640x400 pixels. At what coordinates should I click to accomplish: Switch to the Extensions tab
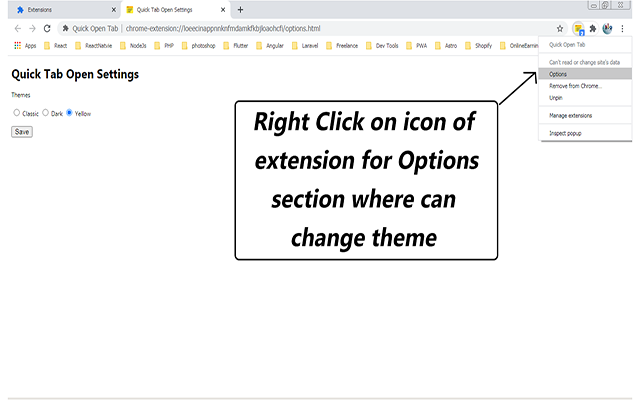[x=64, y=10]
